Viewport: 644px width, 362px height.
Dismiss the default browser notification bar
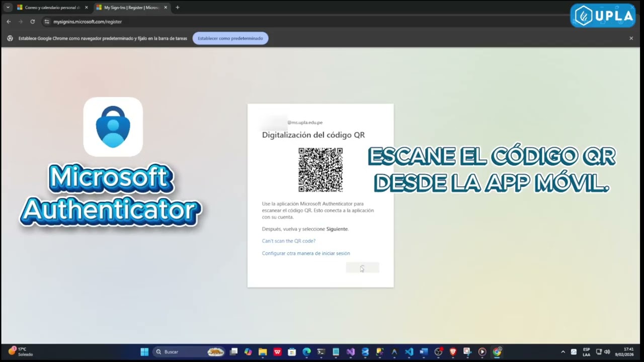click(631, 38)
